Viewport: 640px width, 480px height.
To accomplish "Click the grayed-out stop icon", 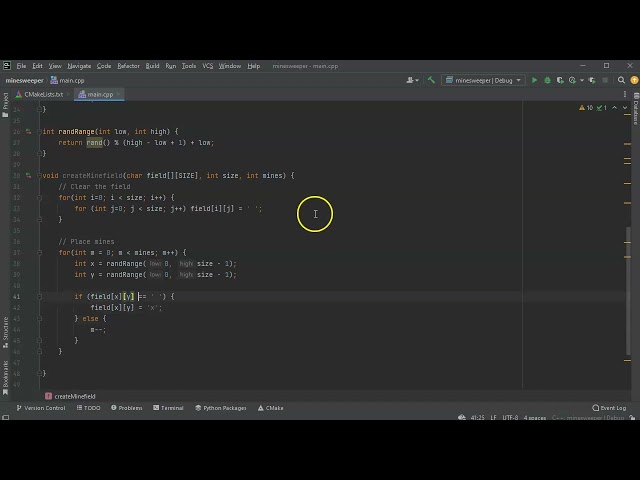I will (605, 80).
